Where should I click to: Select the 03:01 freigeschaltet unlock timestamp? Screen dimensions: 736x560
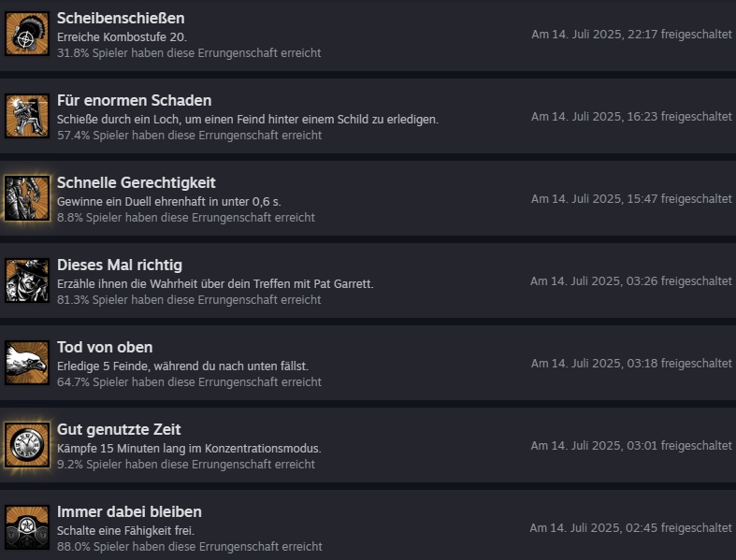point(631,445)
